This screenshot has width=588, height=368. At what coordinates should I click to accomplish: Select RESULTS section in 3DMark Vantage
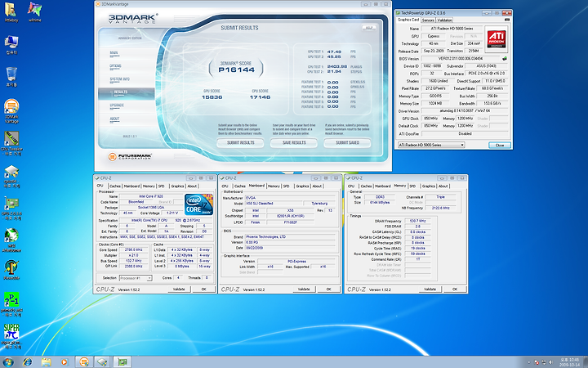[126, 92]
